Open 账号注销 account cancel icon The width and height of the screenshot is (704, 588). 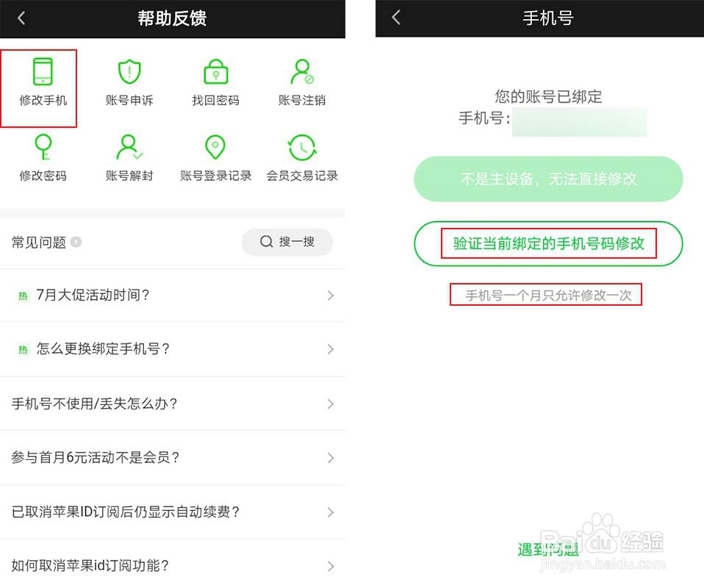click(302, 71)
